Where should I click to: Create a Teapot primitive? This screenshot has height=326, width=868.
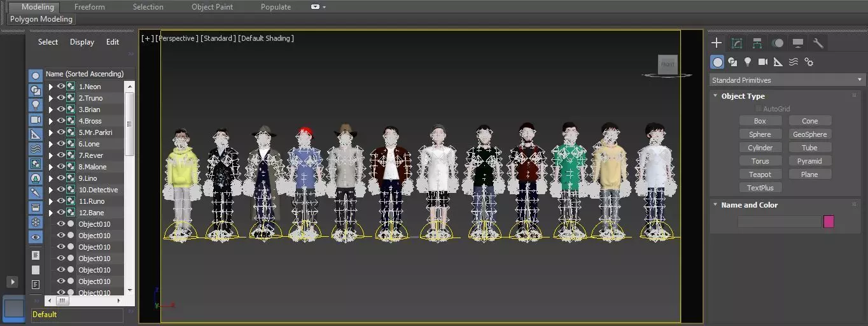click(x=760, y=174)
